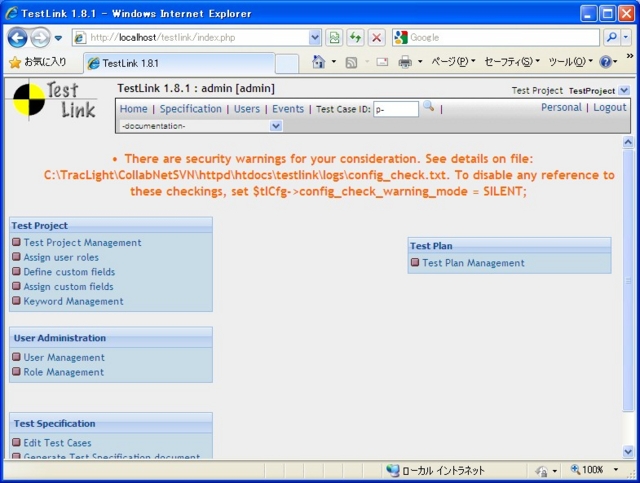Screen dimensions: 640x483
Task: Open Assign user roles link
Action: click(x=61, y=257)
